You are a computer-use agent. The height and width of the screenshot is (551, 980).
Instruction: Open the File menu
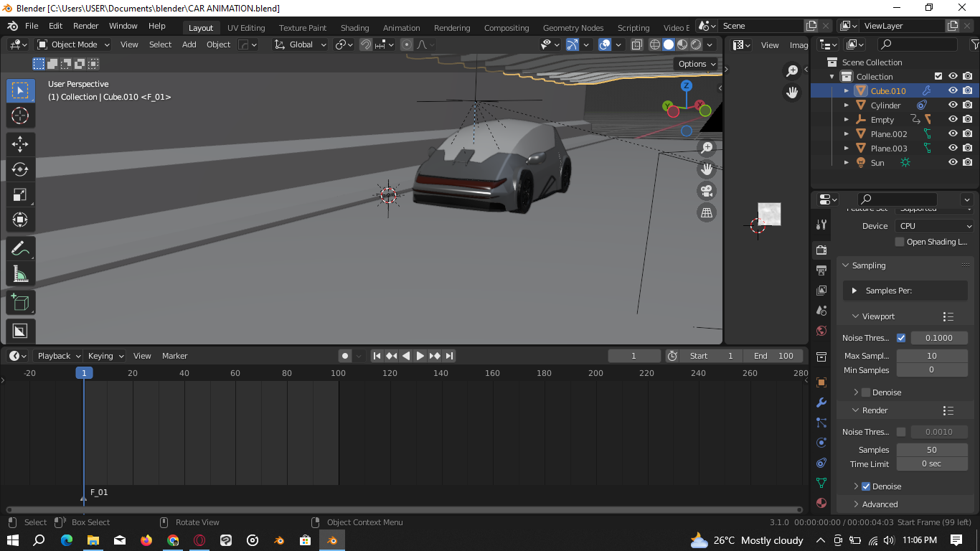pos(32,26)
